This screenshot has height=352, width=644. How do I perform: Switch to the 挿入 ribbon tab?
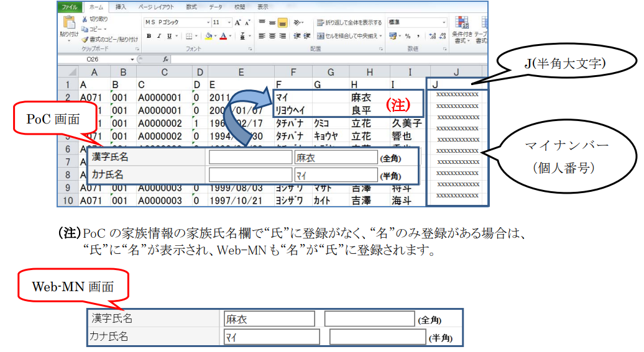pos(121,7)
